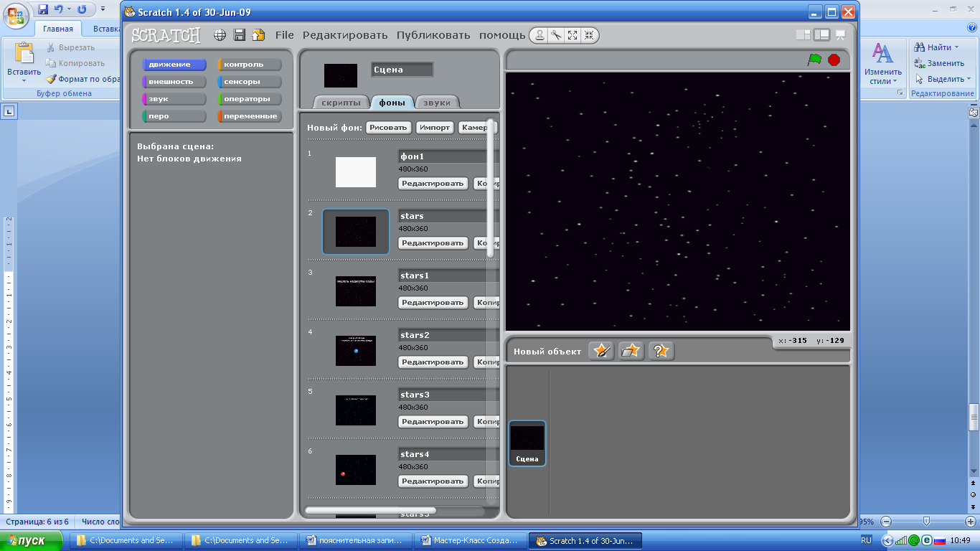Select the внешность block category
Viewport: 980px width, 551px height.
point(174,82)
